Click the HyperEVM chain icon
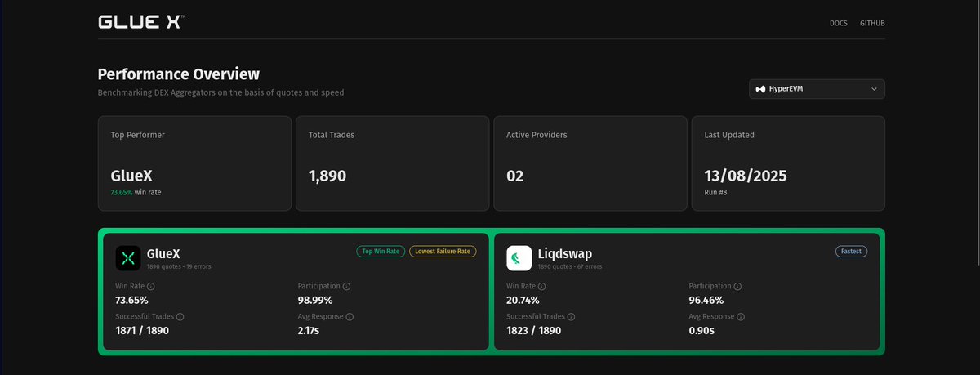 tap(760, 88)
